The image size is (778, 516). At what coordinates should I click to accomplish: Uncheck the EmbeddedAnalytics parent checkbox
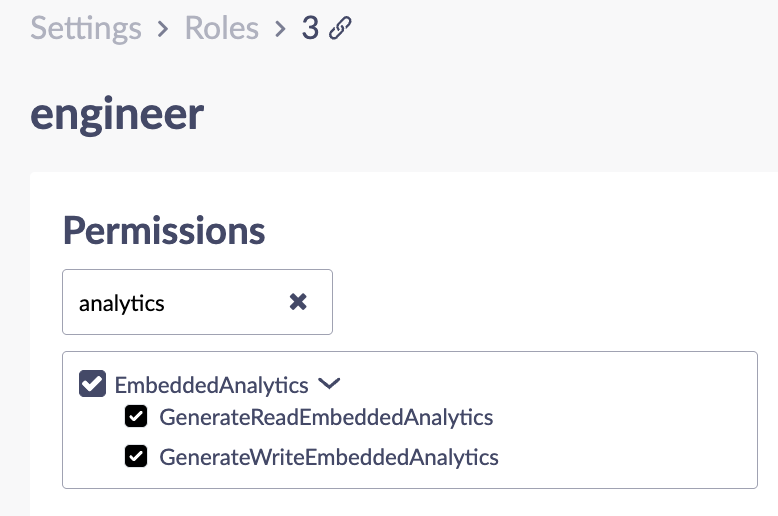click(x=92, y=384)
